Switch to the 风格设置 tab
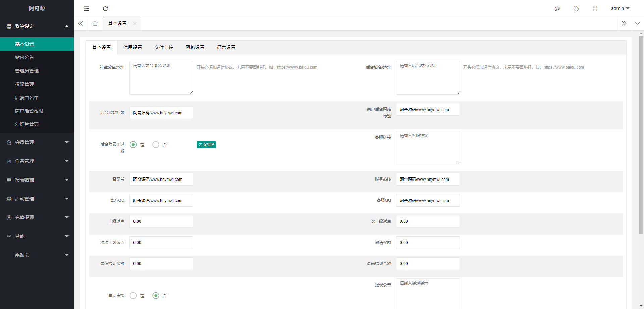The image size is (644, 309). [x=195, y=47]
